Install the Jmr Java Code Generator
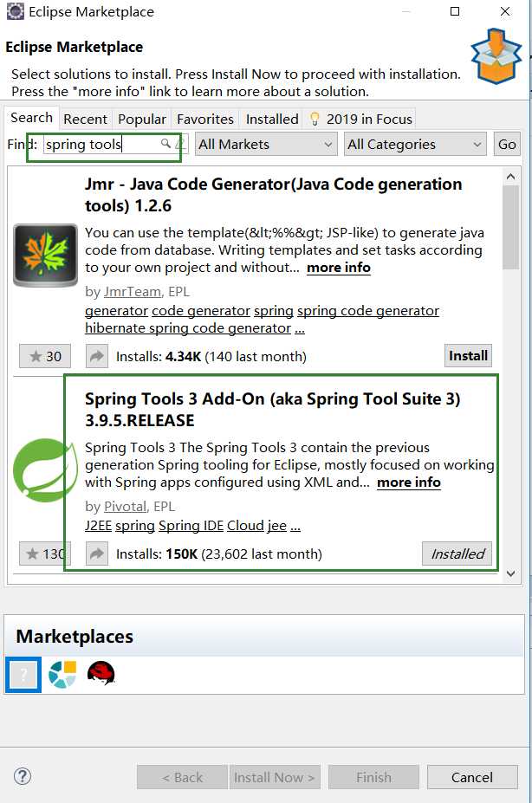 click(468, 356)
